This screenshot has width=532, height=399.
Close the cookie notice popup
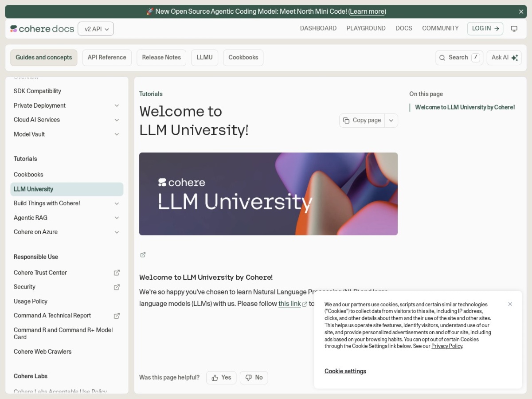510,304
